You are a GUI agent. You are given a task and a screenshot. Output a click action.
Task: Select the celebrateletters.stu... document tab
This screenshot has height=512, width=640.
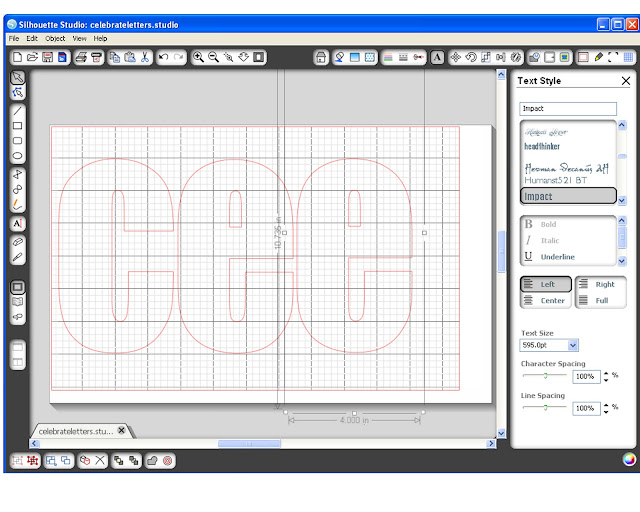tap(76, 432)
